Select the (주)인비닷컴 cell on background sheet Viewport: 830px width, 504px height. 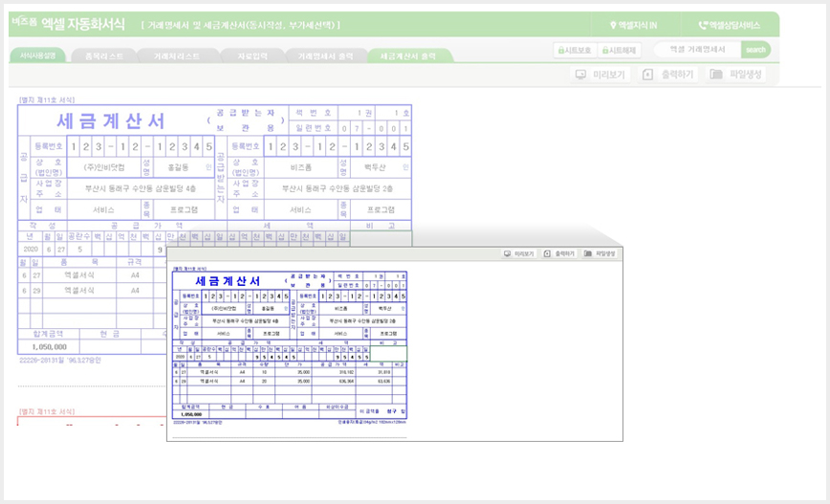point(104,167)
